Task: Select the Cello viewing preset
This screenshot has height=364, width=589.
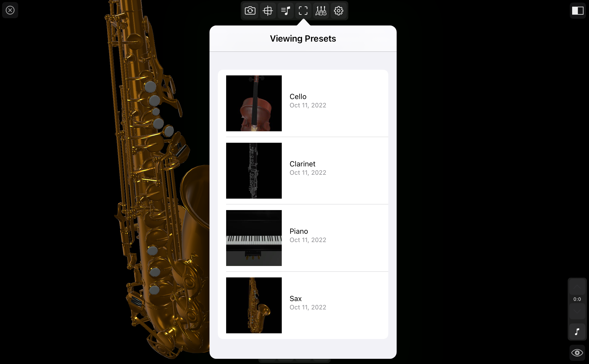Action: click(x=303, y=103)
